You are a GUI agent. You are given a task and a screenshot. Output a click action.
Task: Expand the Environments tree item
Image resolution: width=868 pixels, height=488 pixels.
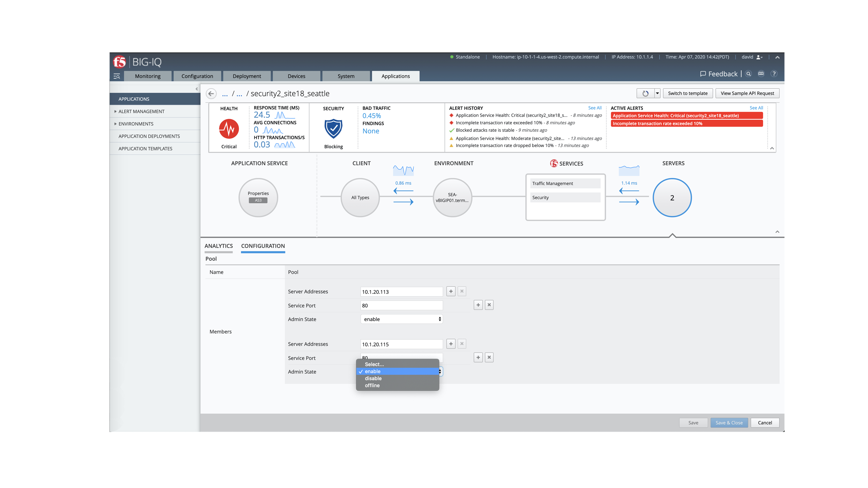coord(115,124)
